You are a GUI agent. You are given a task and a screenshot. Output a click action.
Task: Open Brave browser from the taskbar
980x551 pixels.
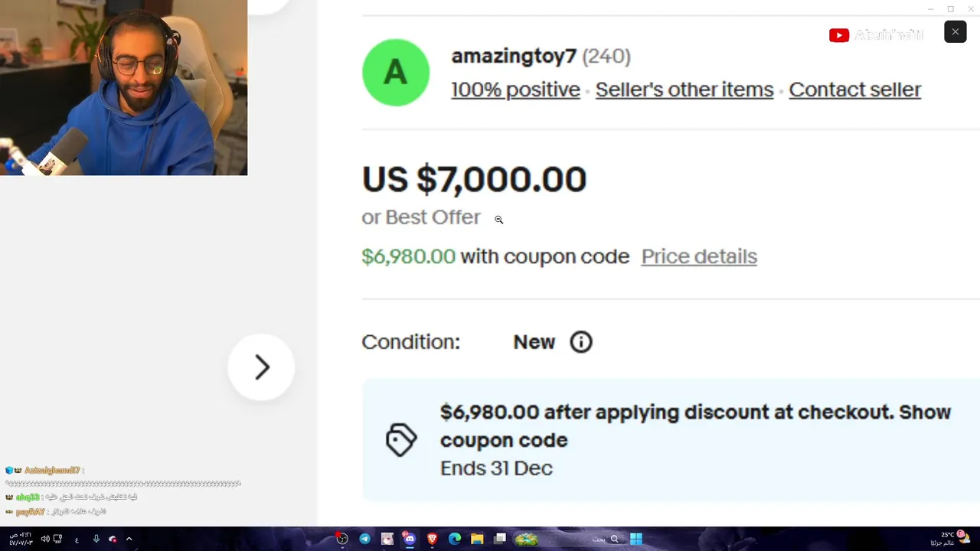(432, 539)
